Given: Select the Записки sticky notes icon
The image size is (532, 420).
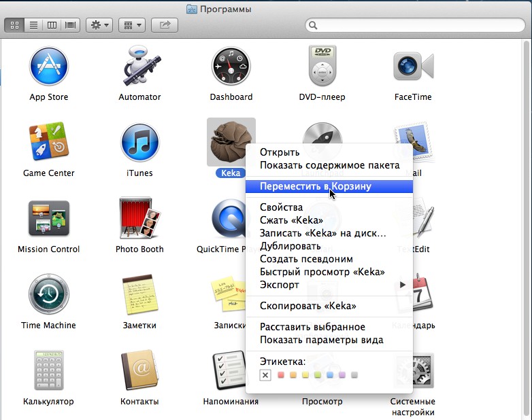Looking at the screenshot, I should coord(228,294).
